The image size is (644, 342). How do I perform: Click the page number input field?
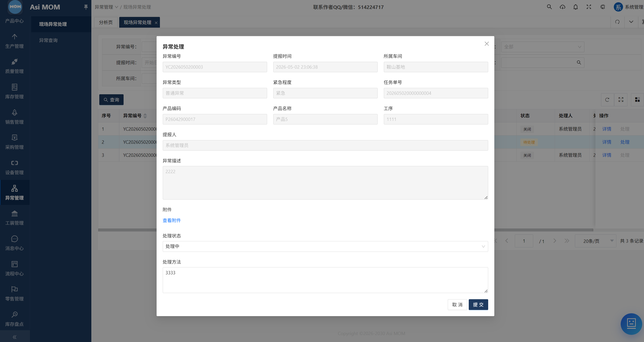[524, 241]
